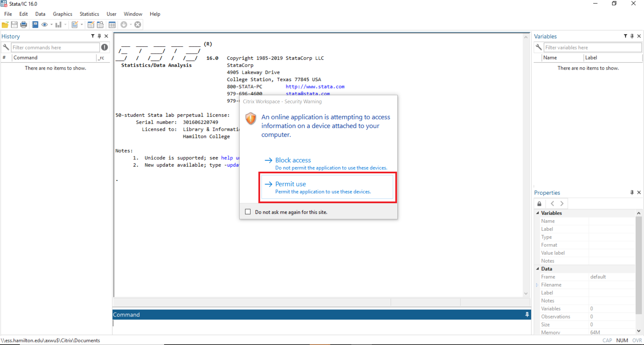Close the History panel
Viewport: 644px width, 345px height.
pos(106,36)
